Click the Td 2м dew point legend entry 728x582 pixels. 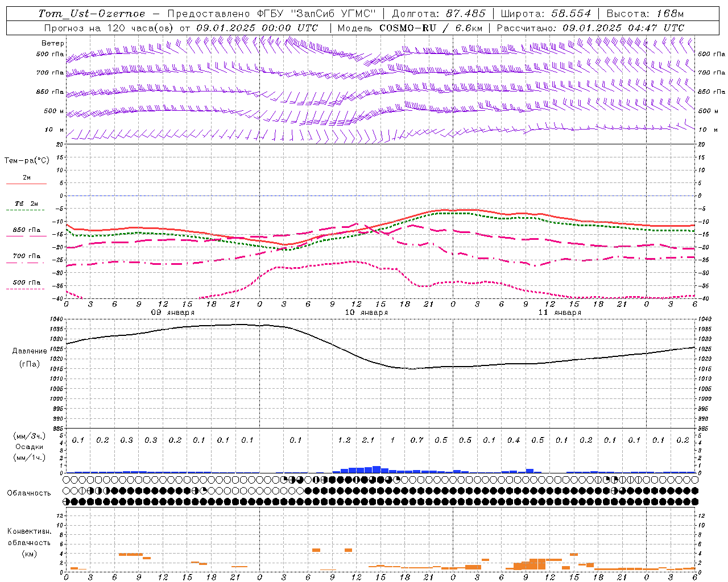point(27,203)
